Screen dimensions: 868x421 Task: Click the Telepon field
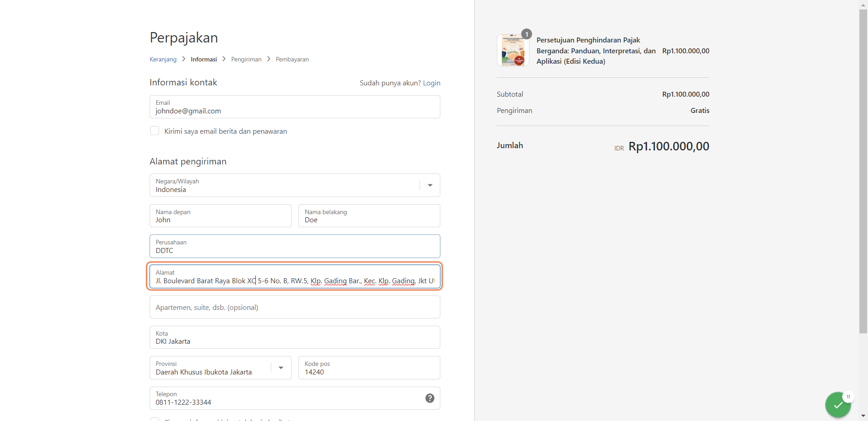coord(295,398)
